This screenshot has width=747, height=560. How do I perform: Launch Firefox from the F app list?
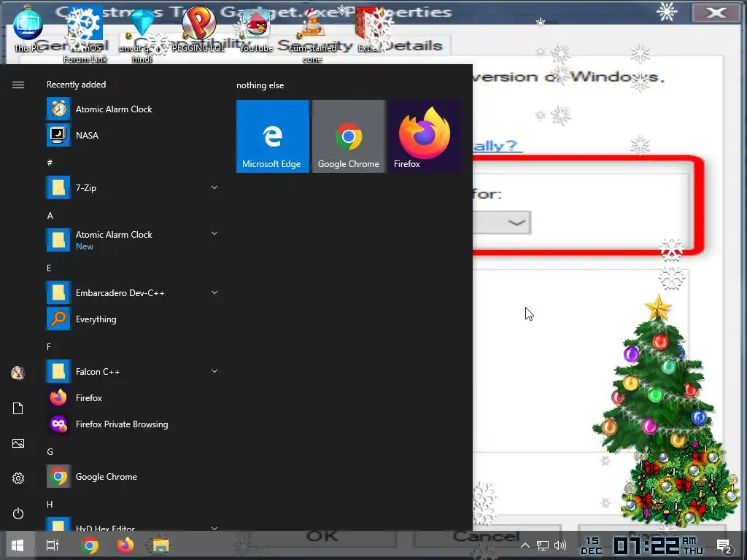[133, 397]
